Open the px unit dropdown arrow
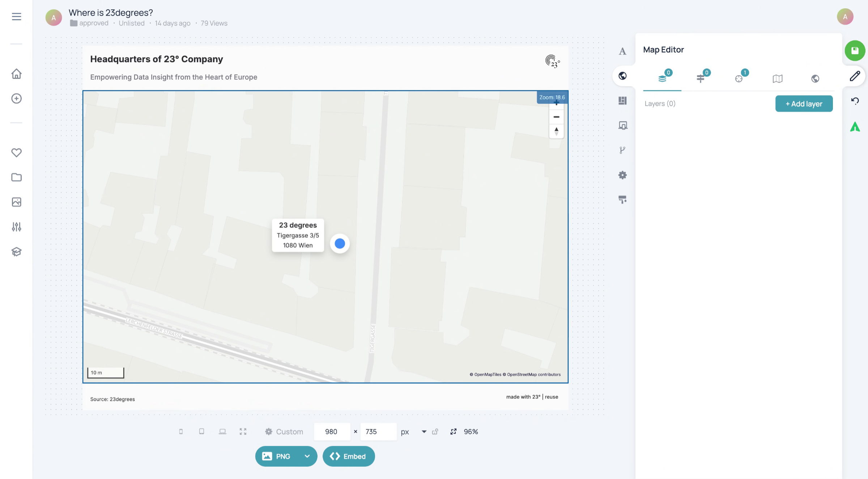Viewport: 868px width, 479px height. [x=424, y=432]
